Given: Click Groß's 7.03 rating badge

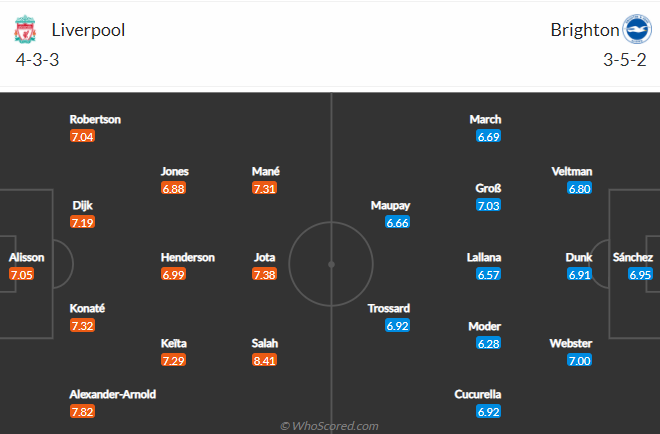Looking at the screenshot, I should [x=488, y=205].
